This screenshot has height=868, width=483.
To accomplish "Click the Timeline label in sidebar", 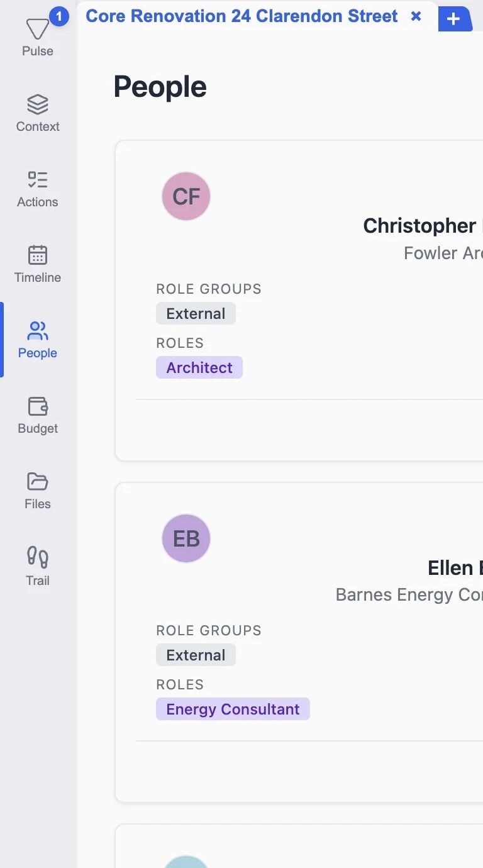I will (x=38, y=277).
